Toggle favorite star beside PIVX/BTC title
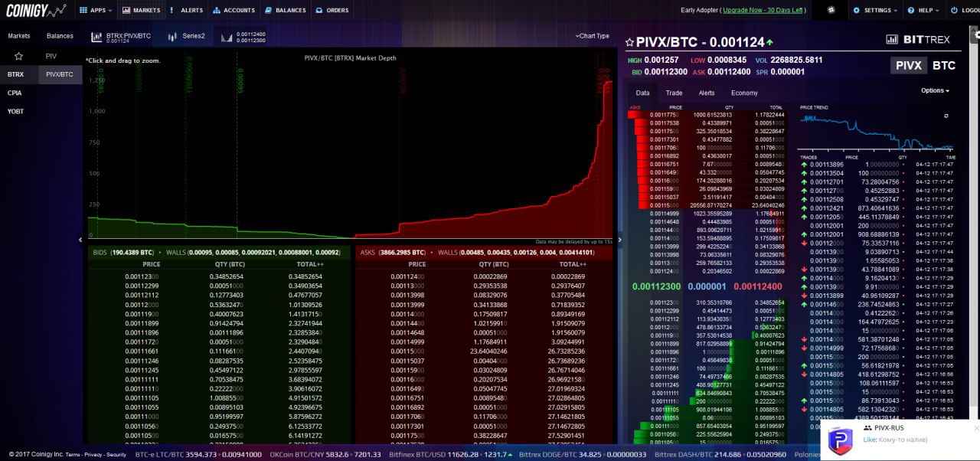This screenshot has height=461, width=980. (630, 43)
